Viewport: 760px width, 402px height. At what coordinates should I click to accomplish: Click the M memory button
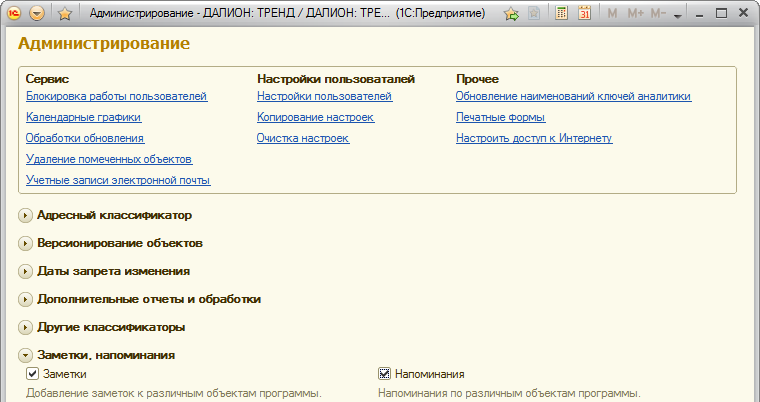tap(612, 14)
